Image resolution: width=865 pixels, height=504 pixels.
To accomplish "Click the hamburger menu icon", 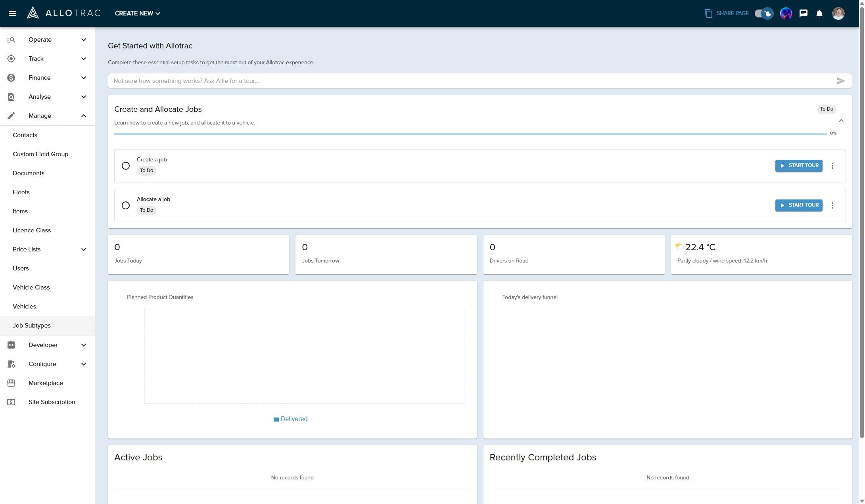I will [12, 13].
